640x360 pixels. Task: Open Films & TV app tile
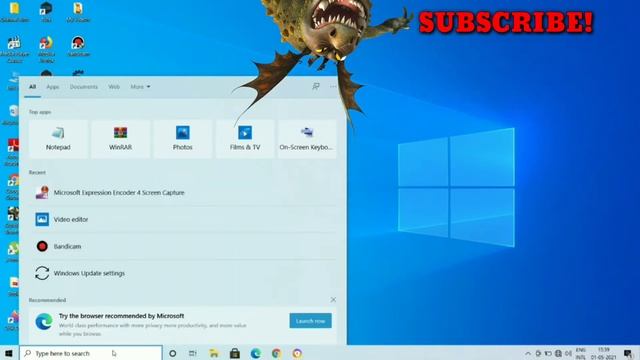click(x=245, y=139)
